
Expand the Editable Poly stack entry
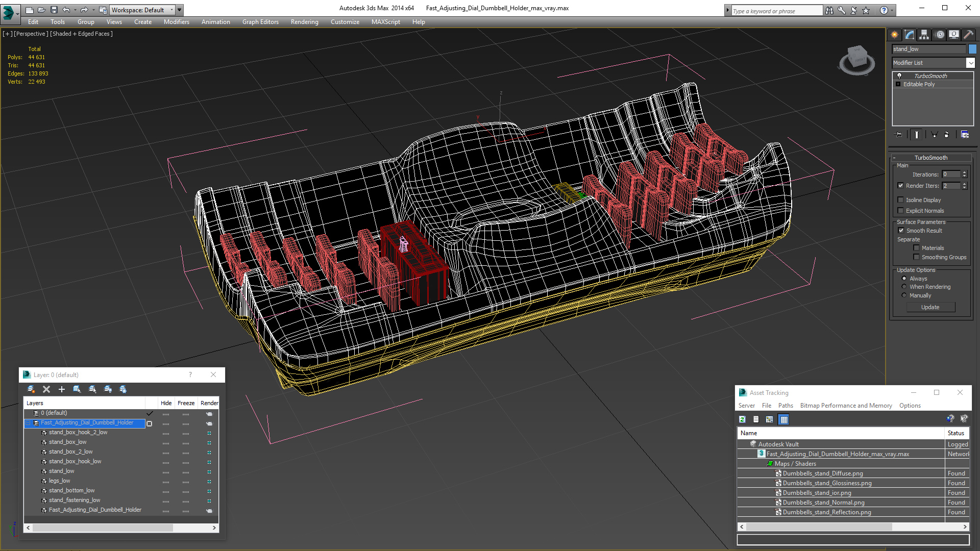tap(898, 84)
